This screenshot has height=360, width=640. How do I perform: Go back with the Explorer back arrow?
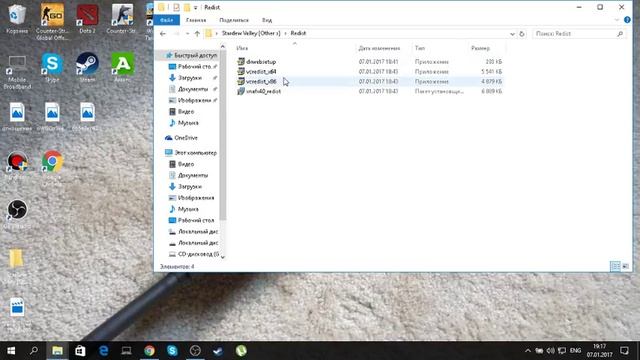163,33
